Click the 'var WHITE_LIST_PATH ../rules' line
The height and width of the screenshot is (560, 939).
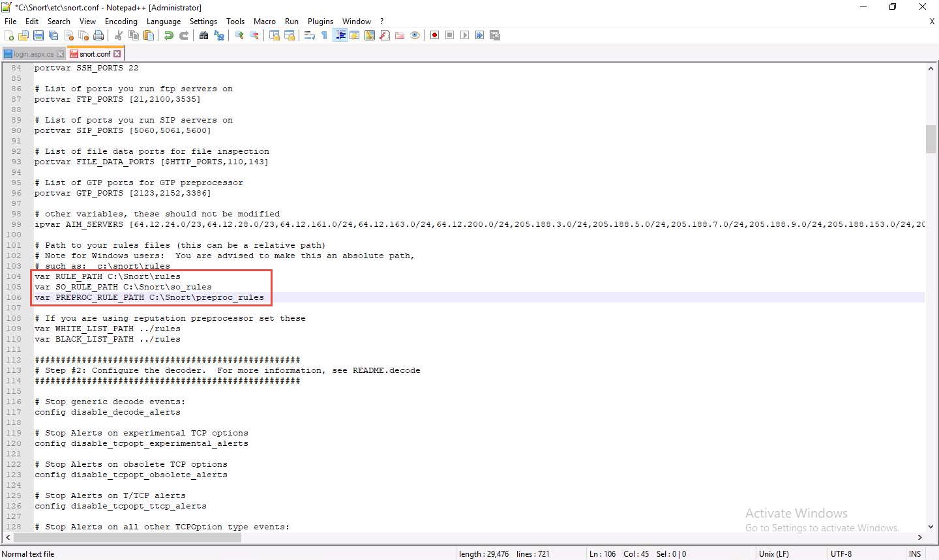coord(108,329)
